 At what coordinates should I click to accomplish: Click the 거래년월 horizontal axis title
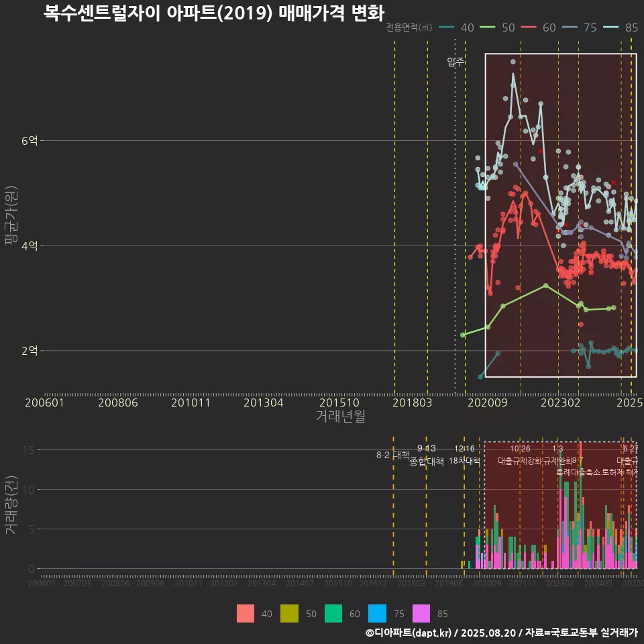click(341, 416)
